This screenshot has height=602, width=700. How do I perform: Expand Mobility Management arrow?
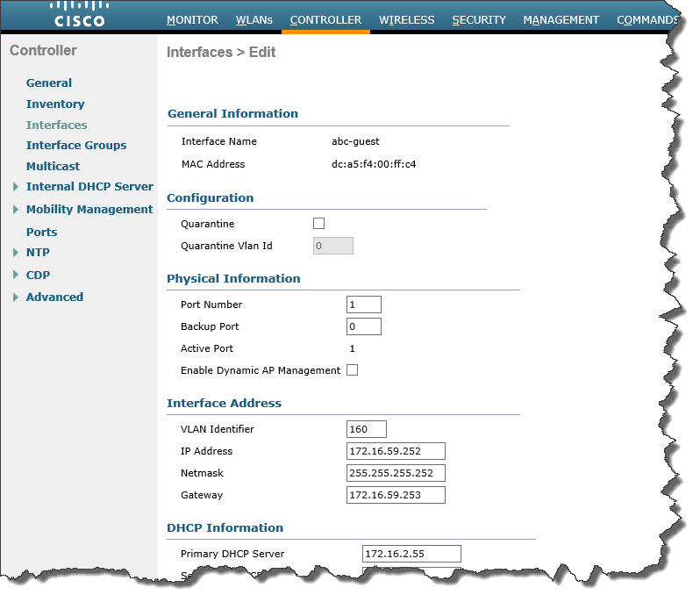(x=16, y=210)
